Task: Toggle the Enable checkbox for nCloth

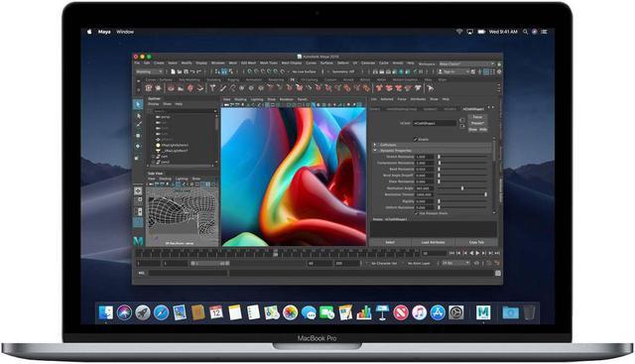Action: 415,139
